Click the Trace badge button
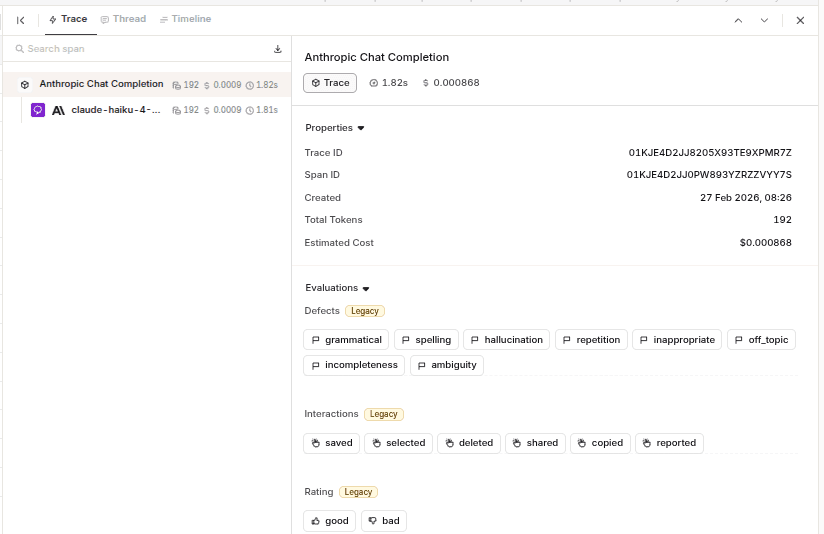Viewport: 824px width, 534px height. (330, 83)
